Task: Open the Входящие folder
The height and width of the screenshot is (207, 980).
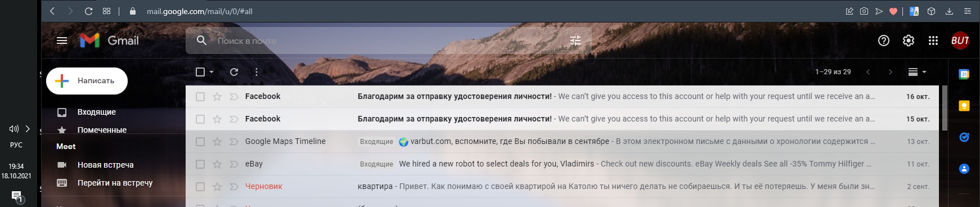Action: 97,112
